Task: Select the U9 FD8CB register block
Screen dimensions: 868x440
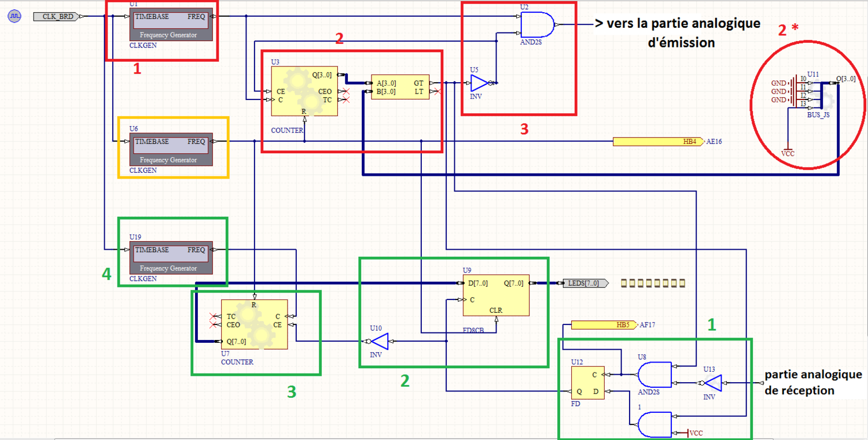Action: coord(495,295)
